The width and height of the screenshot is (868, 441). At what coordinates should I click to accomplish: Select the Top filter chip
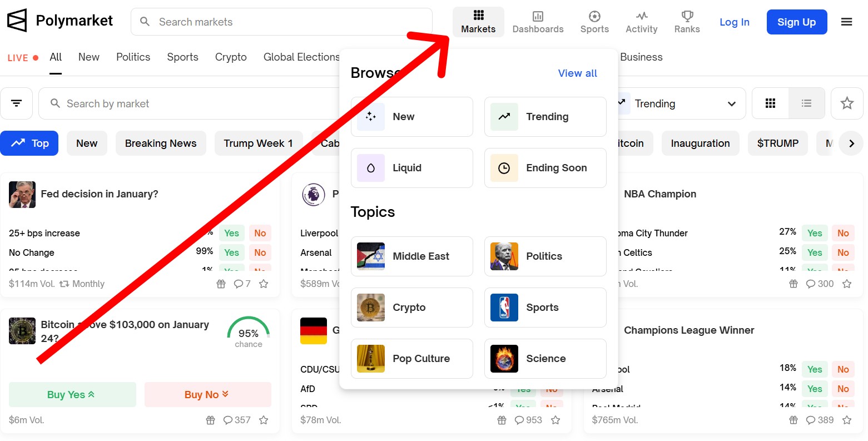coord(29,143)
